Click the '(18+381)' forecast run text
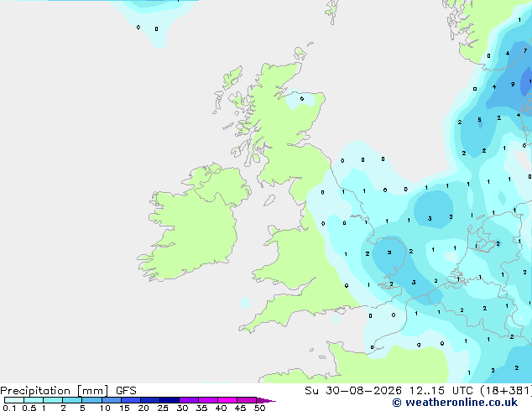The image size is (532, 411). [506, 391]
